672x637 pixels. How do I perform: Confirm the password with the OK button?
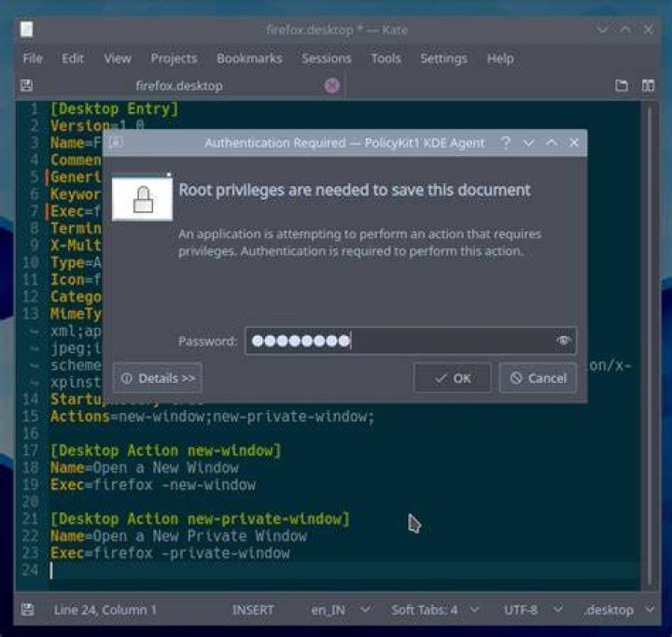(452, 378)
